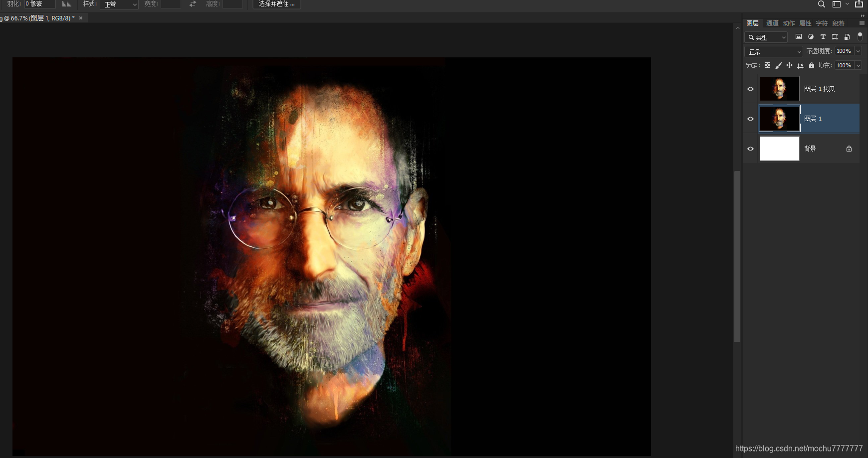Expand the workspace switcher arrow
The image size is (868, 458).
[847, 4]
